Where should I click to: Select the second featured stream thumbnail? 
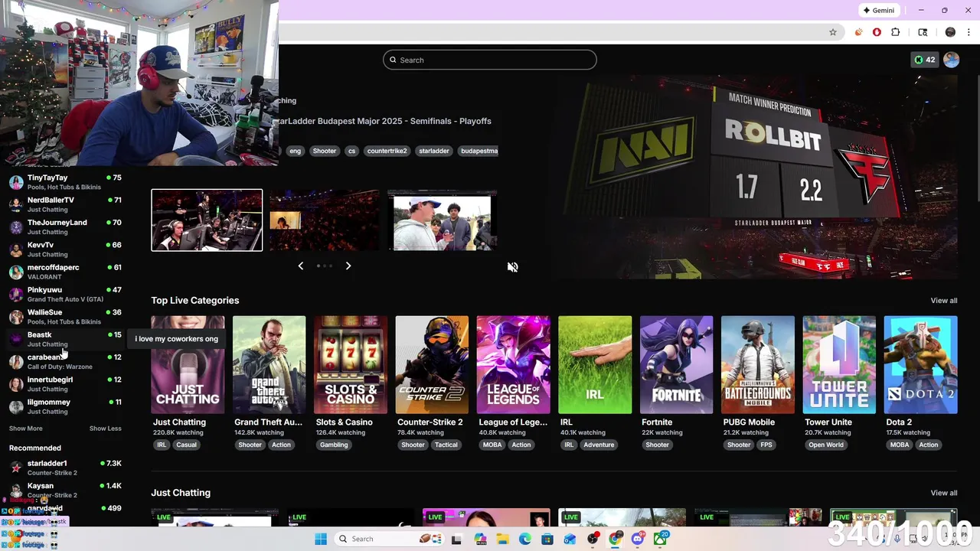pyautogui.click(x=325, y=220)
